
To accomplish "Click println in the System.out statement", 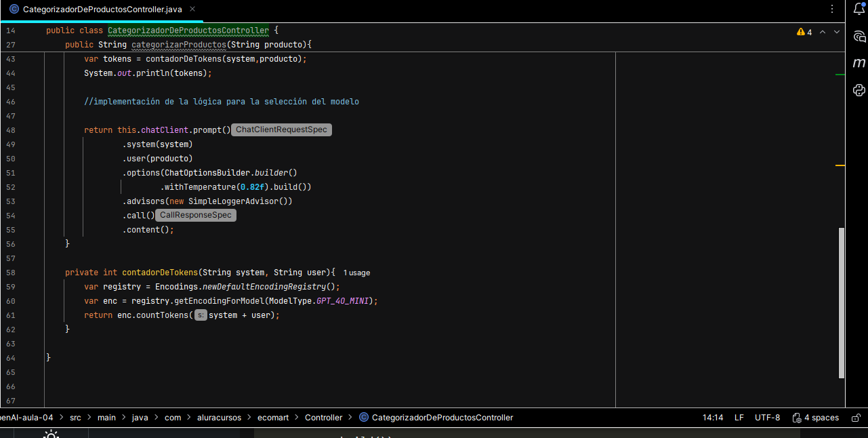I will pyautogui.click(x=153, y=73).
